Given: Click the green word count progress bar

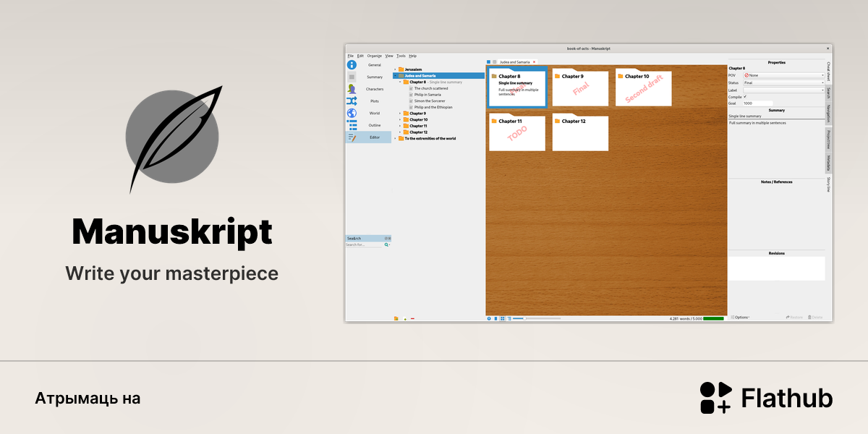Looking at the screenshot, I should pyautogui.click(x=713, y=318).
